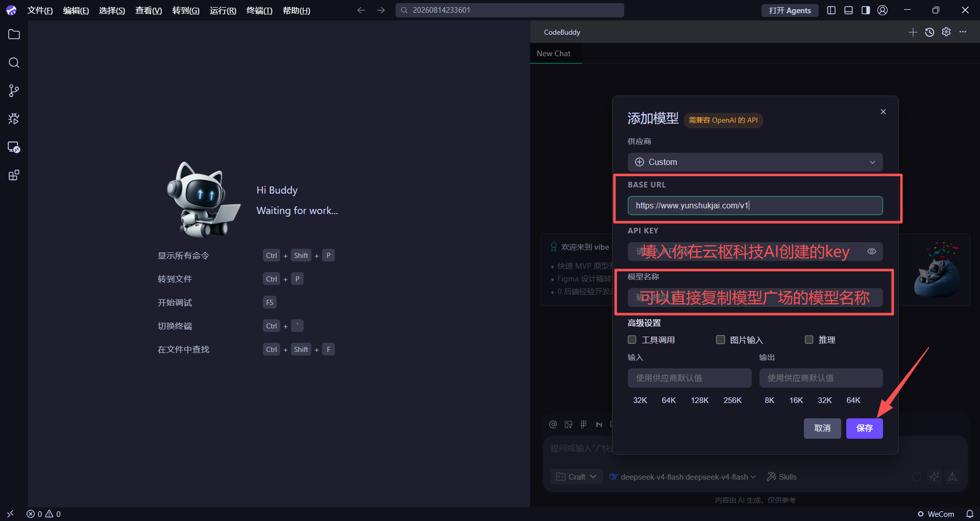Open the Remote Explorer monitor icon
This screenshot has width=980, height=521.
click(14, 147)
